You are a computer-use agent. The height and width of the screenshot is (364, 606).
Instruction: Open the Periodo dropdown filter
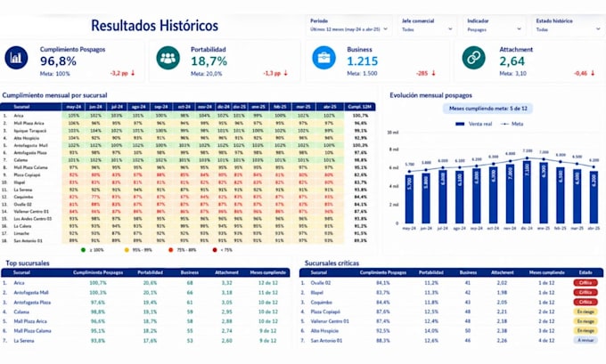point(349,26)
